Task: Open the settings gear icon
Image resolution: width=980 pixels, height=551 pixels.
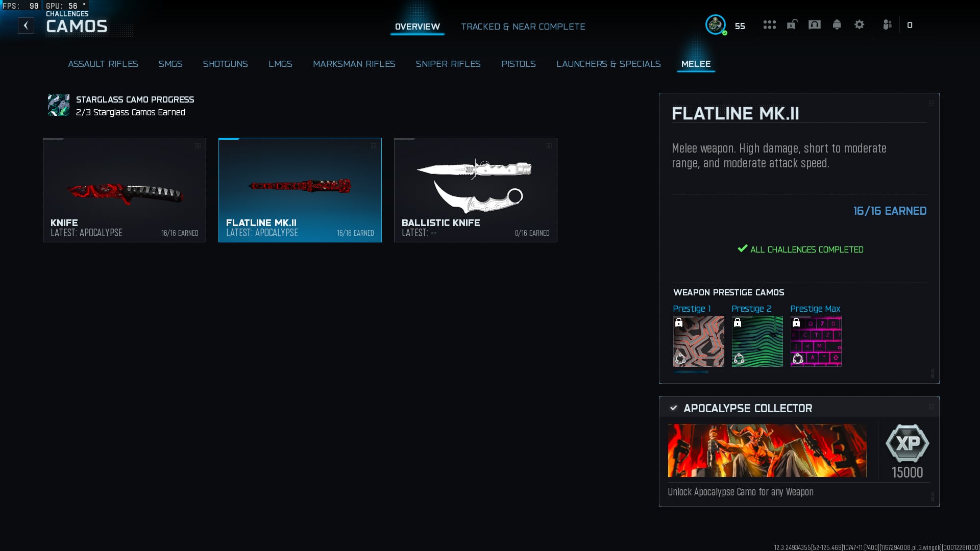Action: [859, 24]
